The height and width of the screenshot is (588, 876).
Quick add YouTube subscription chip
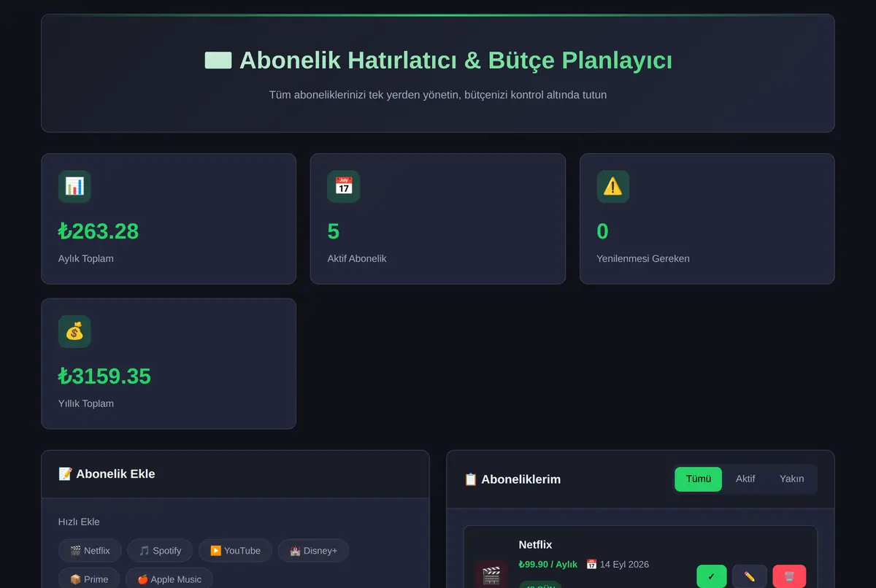tap(235, 551)
